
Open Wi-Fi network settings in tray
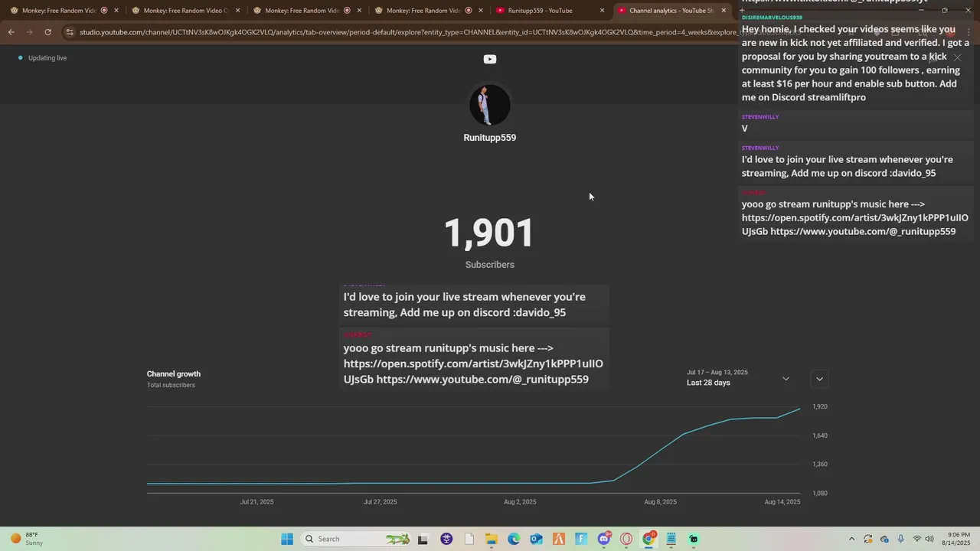click(916, 539)
